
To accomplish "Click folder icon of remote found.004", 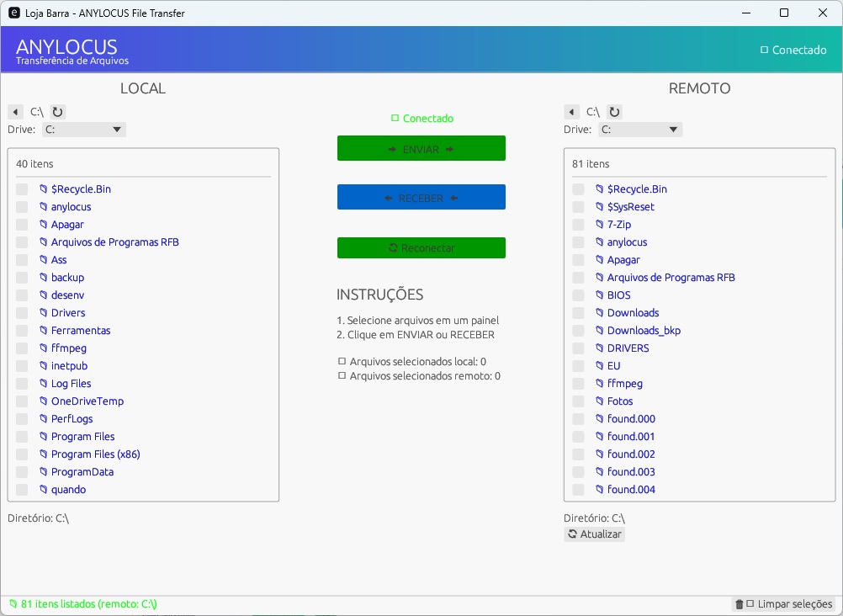I will click(600, 490).
